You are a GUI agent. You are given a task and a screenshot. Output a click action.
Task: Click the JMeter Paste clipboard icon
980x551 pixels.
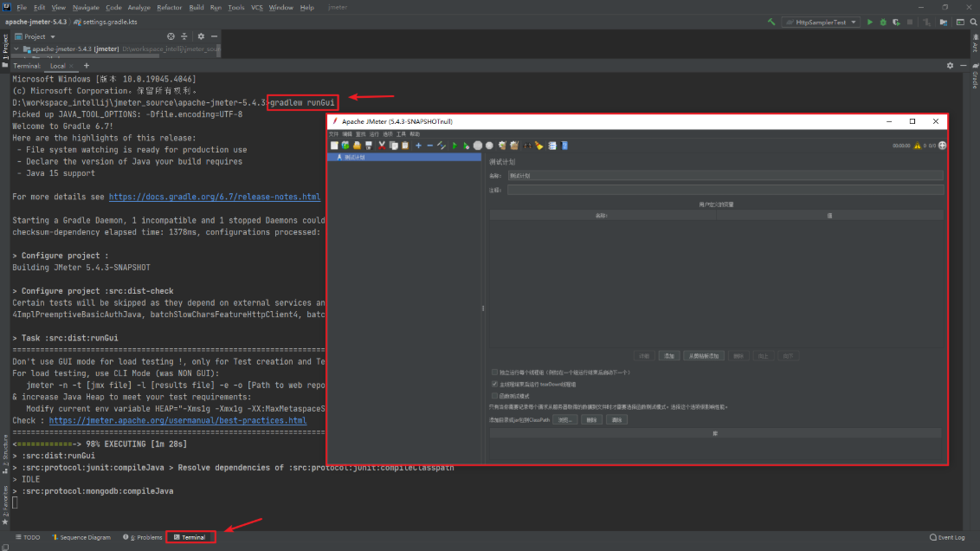[405, 146]
